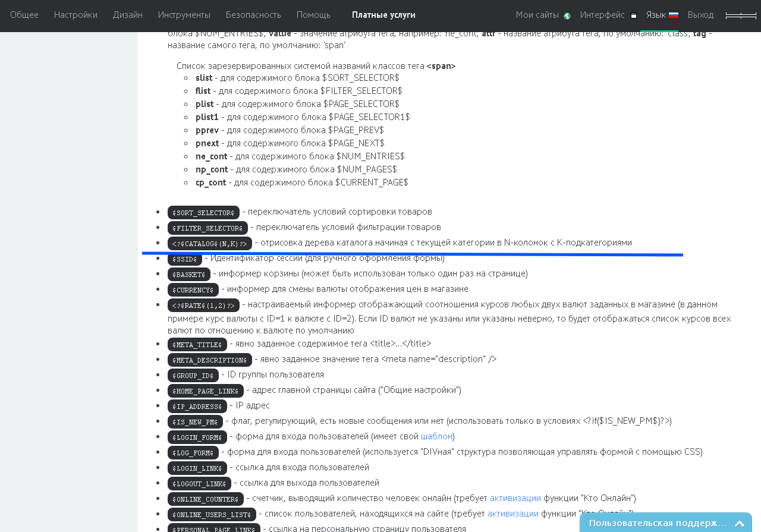Click the width adjuster icon in top bar
The height and width of the screenshot is (532, 761).
pos(741,15)
